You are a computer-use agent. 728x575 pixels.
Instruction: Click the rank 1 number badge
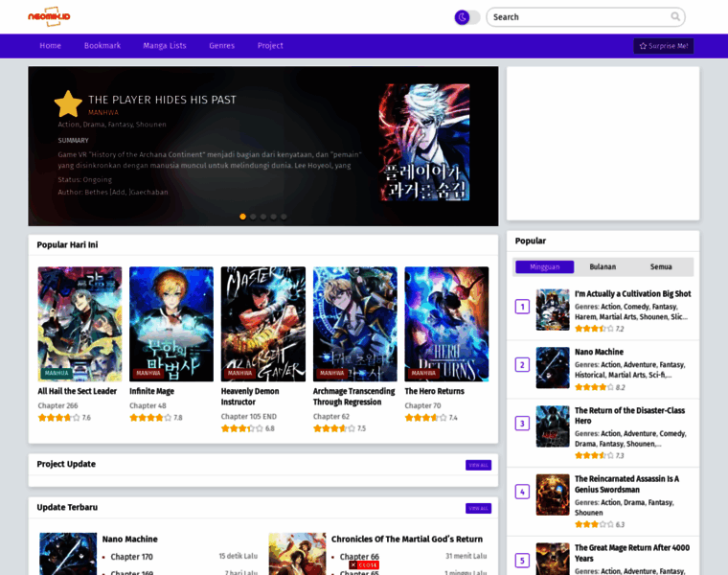pyautogui.click(x=522, y=307)
